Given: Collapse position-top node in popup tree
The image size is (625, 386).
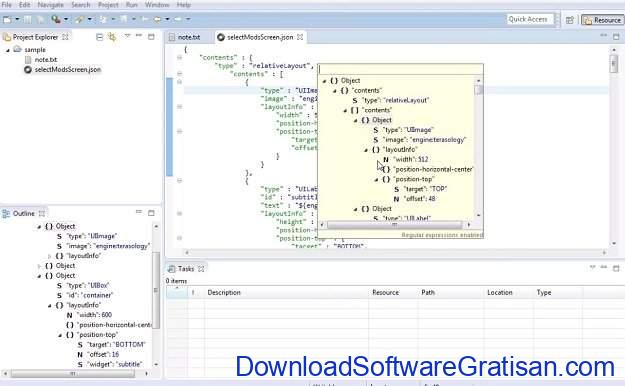Looking at the screenshot, I should (x=376, y=180).
